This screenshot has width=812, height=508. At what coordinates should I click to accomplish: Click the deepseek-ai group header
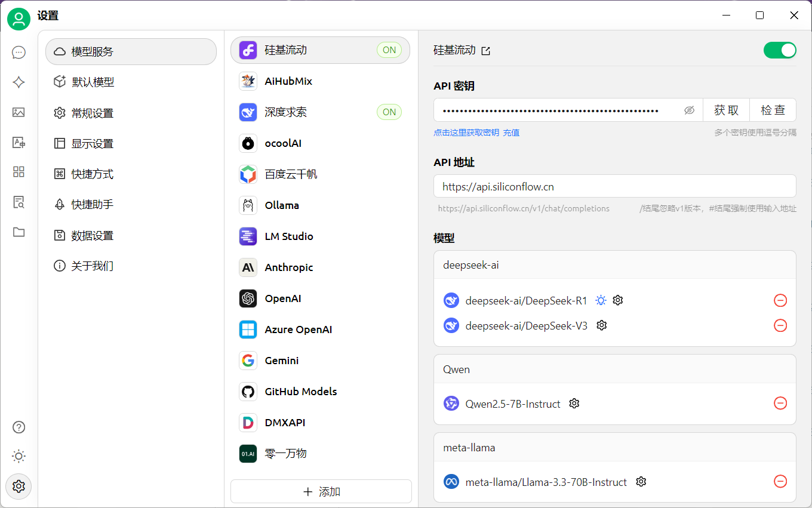point(615,264)
